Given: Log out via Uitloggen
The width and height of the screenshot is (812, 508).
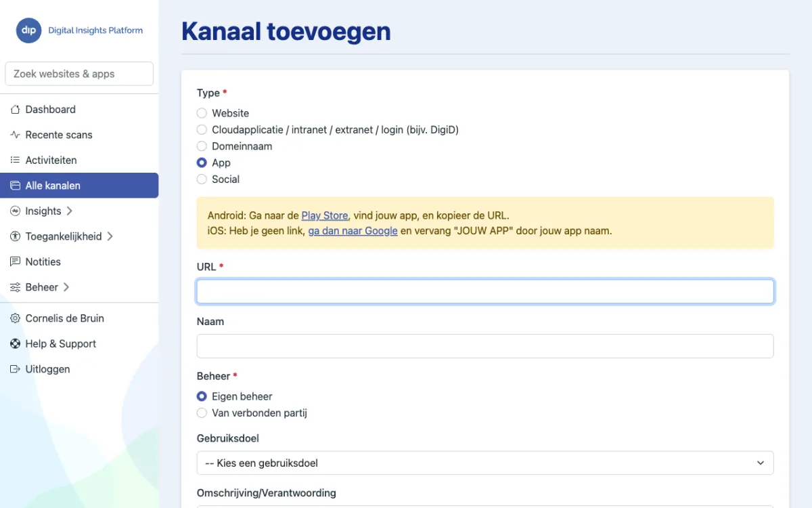Looking at the screenshot, I should [79, 369].
